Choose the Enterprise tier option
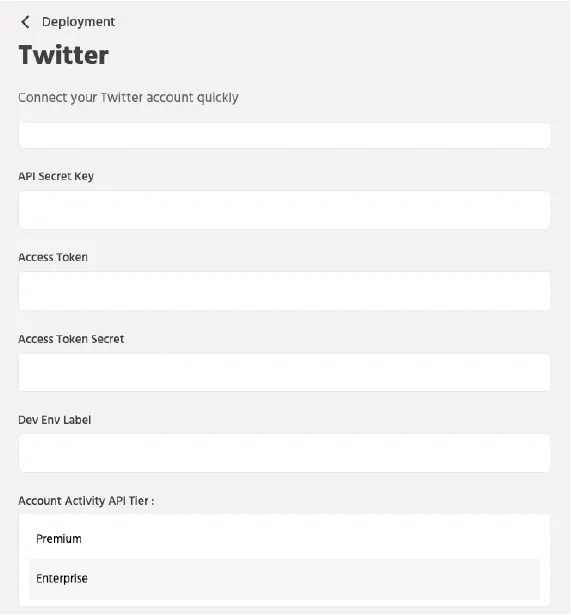Viewport: 571px width, 615px height. pyautogui.click(x=284, y=579)
